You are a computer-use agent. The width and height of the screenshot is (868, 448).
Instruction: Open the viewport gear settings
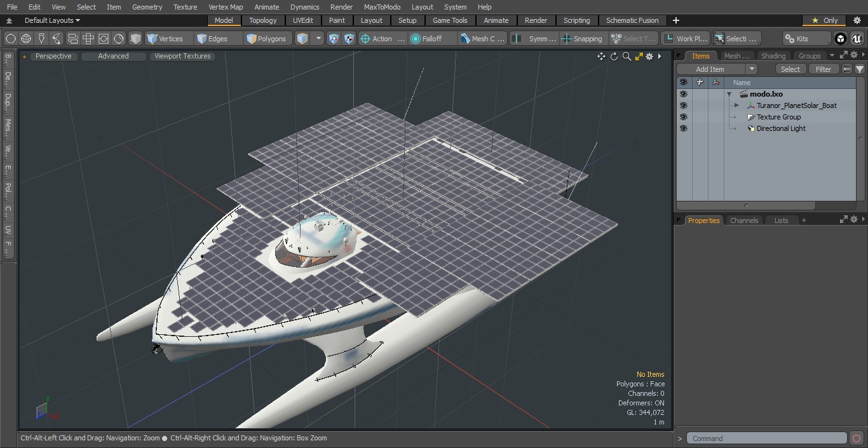pos(649,57)
